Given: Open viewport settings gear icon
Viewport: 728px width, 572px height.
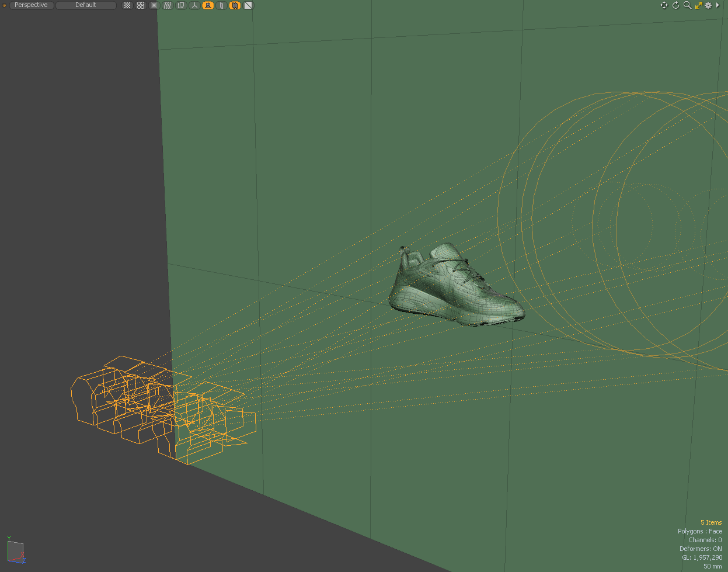Looking at the screenshot, I should (708, 5).
